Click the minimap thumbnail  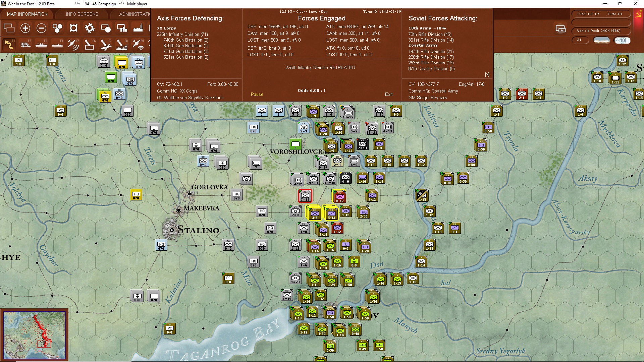point(34,335)
